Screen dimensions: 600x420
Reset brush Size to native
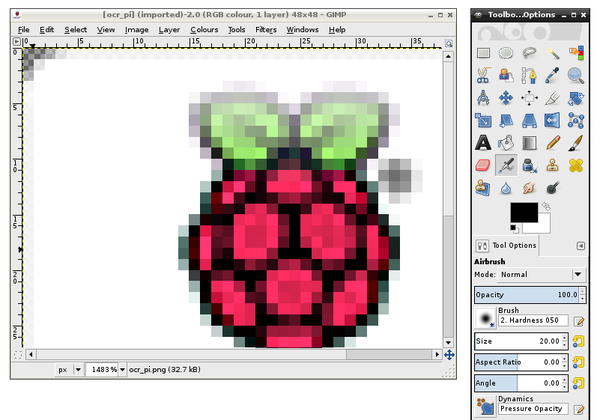tap(578, 341)
